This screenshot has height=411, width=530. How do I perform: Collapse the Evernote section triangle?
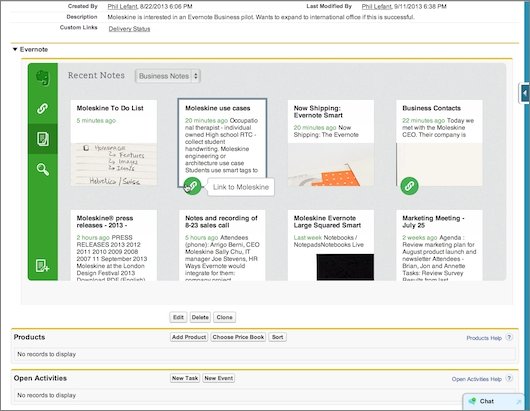15,49
